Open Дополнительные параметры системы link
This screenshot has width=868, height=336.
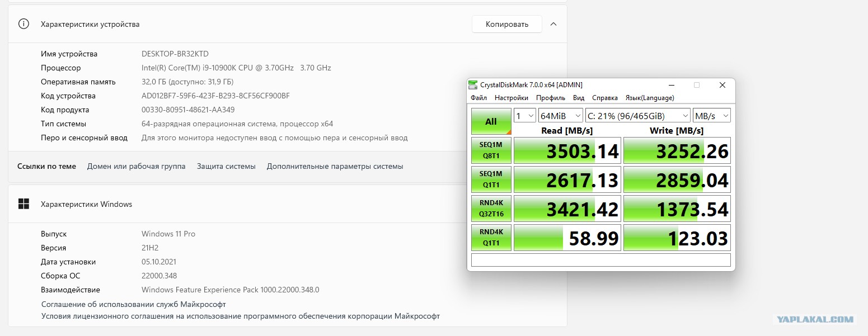point(335,166)
